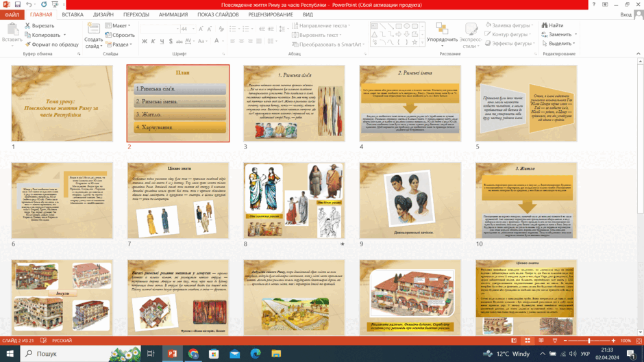This screenshot has width=644, height=362.
Task: Collapse the ribbon chevron
Action: tap(639, 53)
